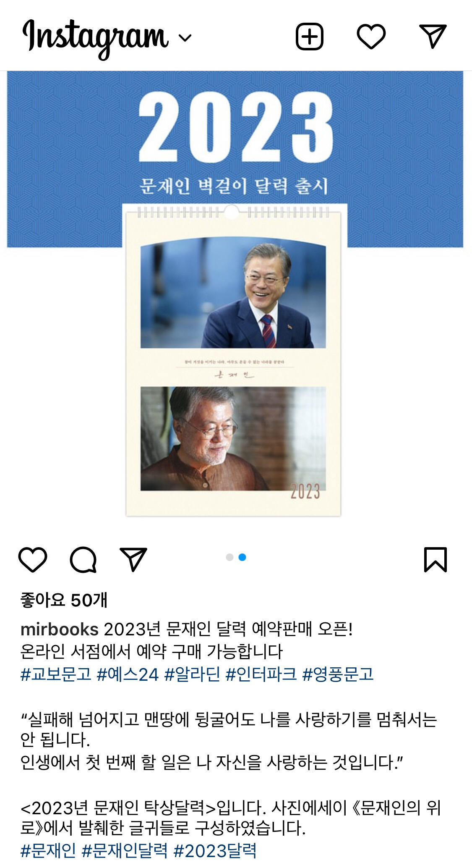Open hashtag #알라딘
The image size is (472, 868).
(x=192, y=674)
